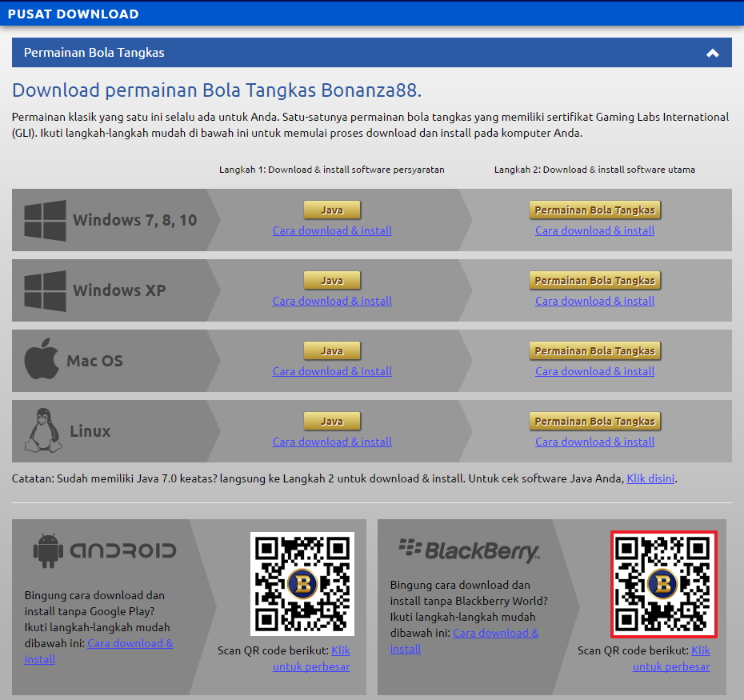
Task: Click the BlackBerry QR code image
Action: click(663, 584)
